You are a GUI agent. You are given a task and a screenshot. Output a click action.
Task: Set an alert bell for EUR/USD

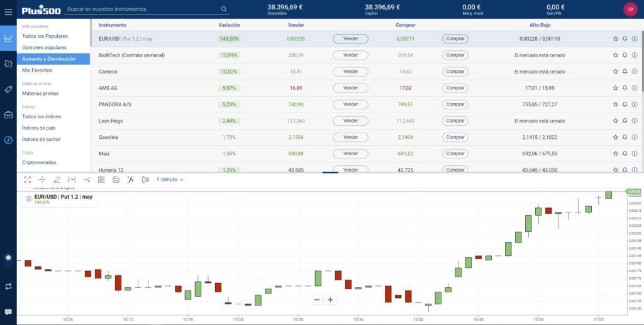click(x=625, y=38)
